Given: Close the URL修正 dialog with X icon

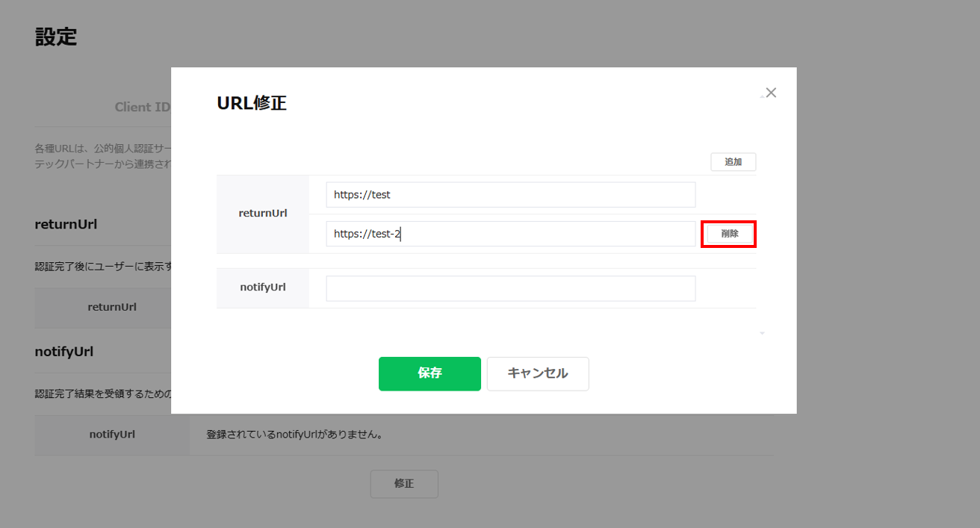Looking at the screenshot, I should (x=771, y=93).
